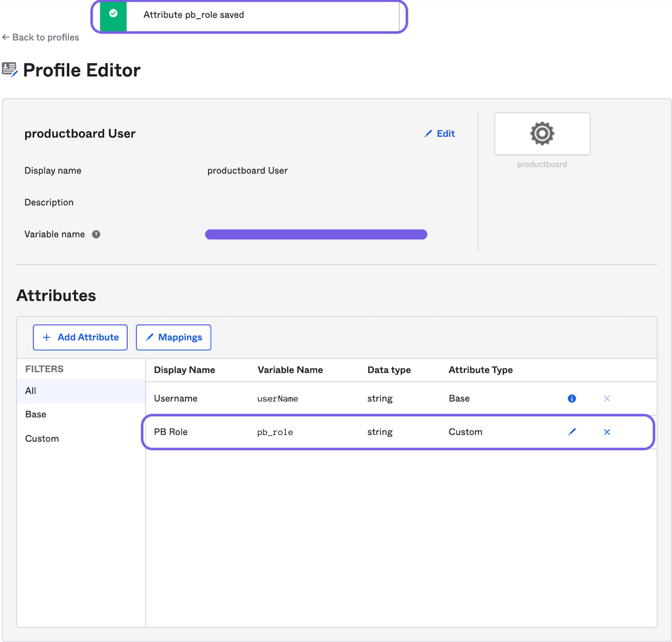Click the Username display name cell
672x642 pixels.
(175, 398)
